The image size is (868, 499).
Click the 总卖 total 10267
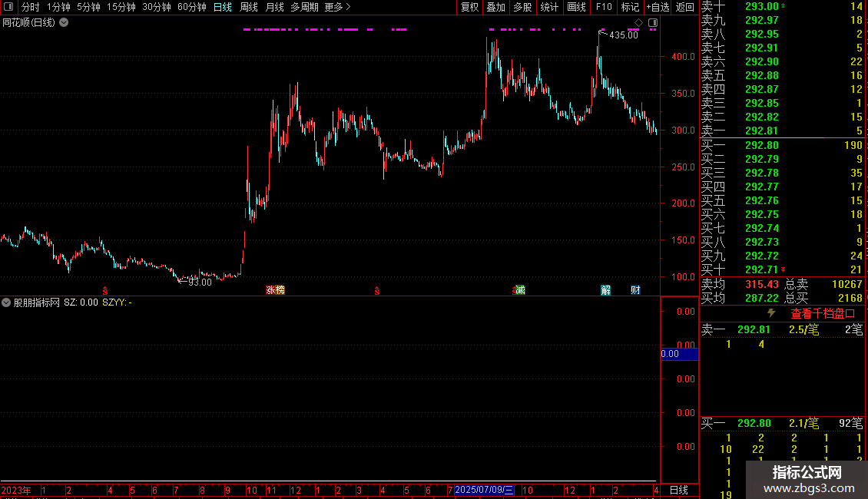[x=847, y=284]
